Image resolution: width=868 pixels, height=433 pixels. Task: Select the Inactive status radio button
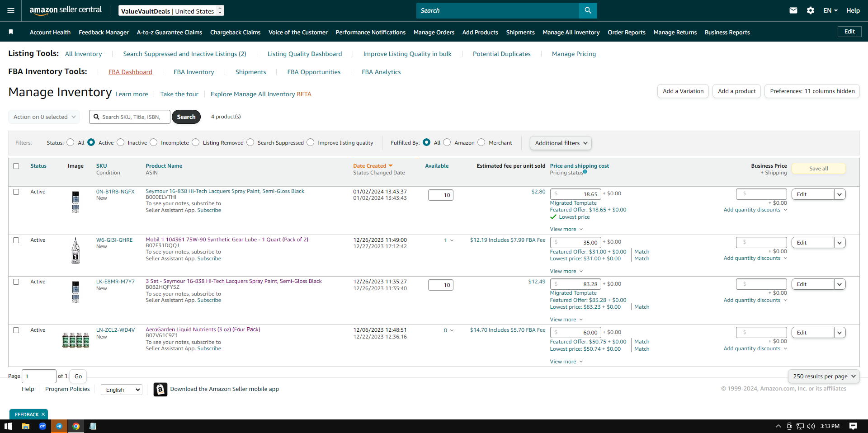pos(120,142)
